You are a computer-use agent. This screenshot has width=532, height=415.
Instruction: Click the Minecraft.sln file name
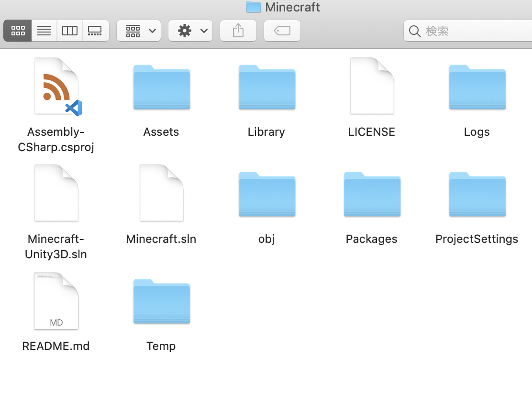coord(161,239)
